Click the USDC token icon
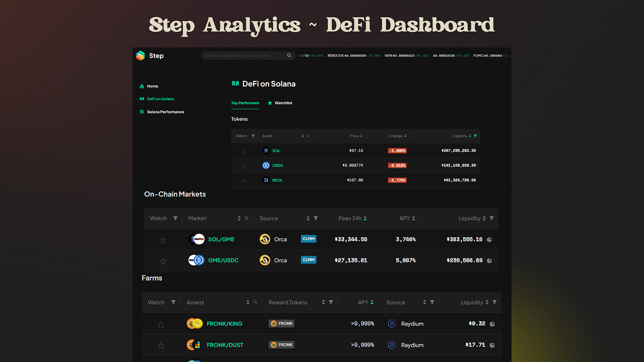 click(x=266, y=165)
